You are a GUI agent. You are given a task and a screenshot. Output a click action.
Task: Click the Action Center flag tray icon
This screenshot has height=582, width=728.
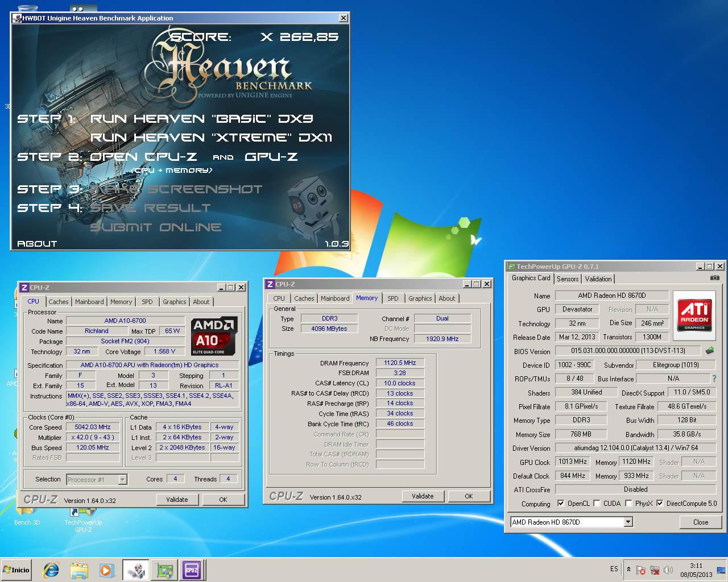[641, 570]
